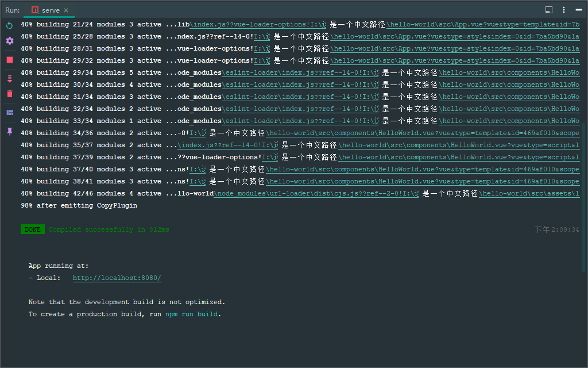Hide the Run tool window
Viewport: 588px width, 368px height.
pos(579,10)
